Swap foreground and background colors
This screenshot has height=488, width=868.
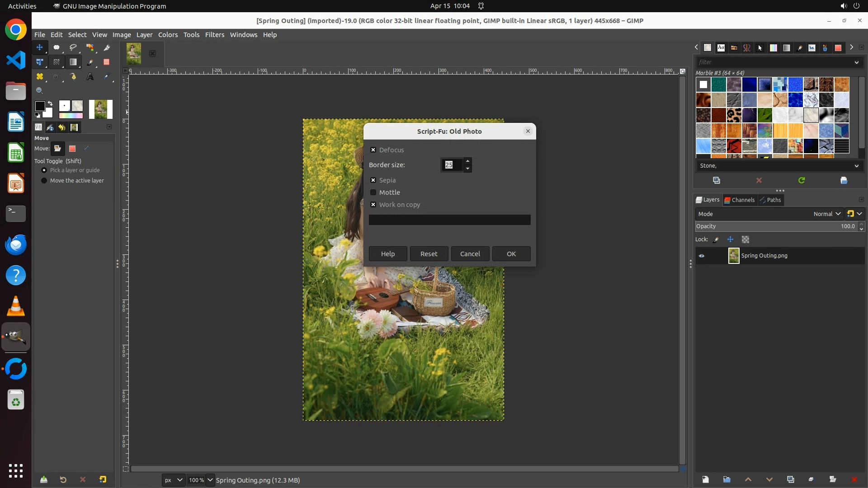pos(50,103)
